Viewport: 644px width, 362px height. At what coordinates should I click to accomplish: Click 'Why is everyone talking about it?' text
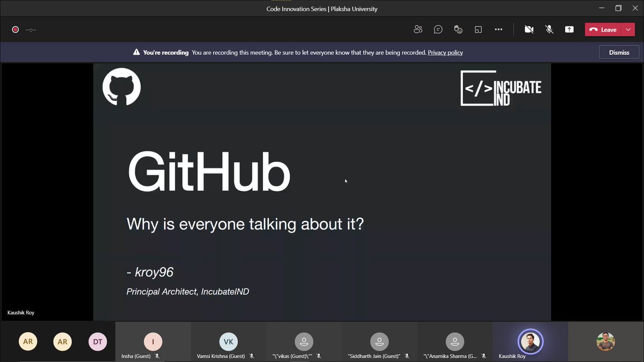pyautogui.click(x=245, y=224)
